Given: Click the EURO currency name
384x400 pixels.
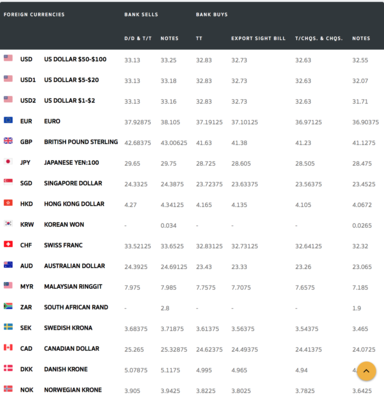Looking at the screenshot, I should [x=52, y=121].
